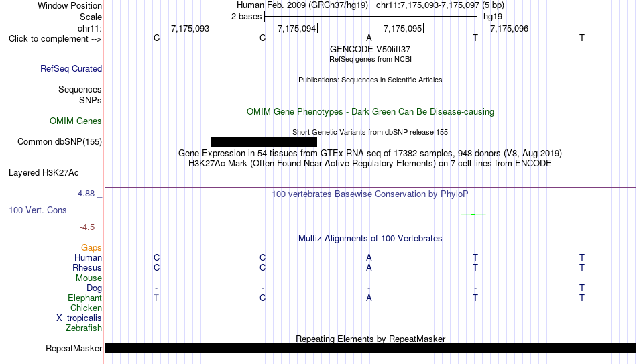Click the 100 Vert. Cons track label

(x=38, y=210)
